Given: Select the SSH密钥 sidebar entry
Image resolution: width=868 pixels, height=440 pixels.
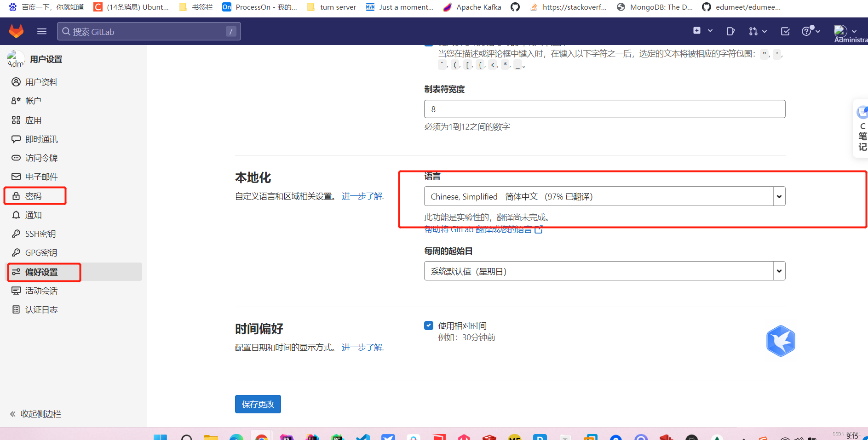Looking at the screenshot, I should (x=39, y=234).
